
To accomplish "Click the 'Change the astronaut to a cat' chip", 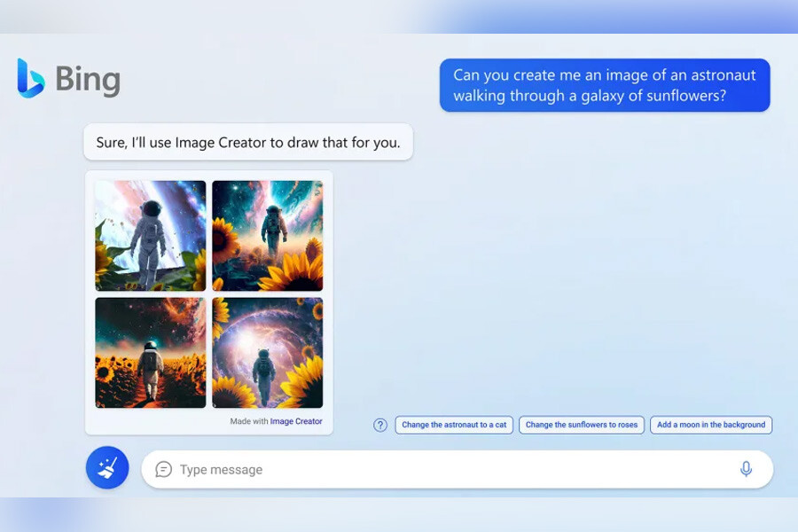I will click(x=454, y=425).
